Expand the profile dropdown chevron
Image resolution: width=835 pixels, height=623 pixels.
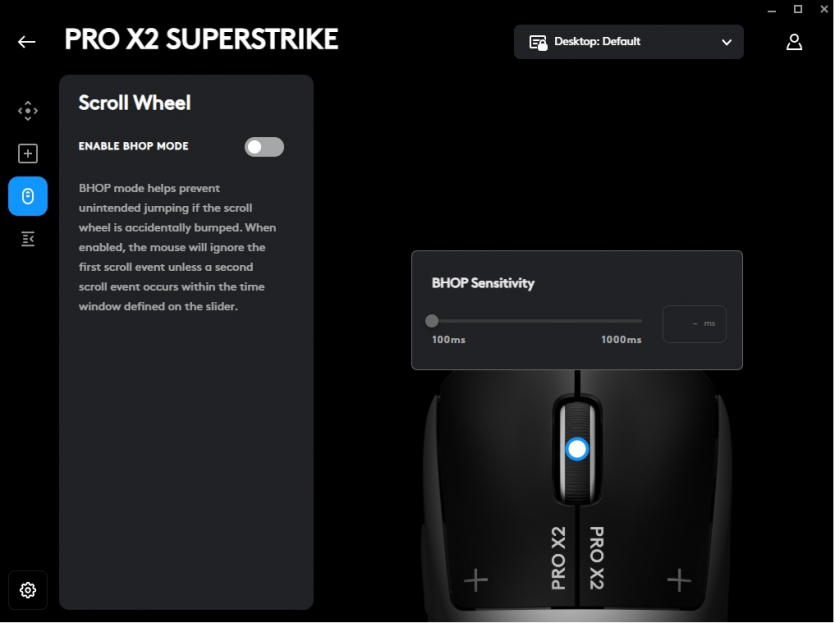tap(727, 42)
